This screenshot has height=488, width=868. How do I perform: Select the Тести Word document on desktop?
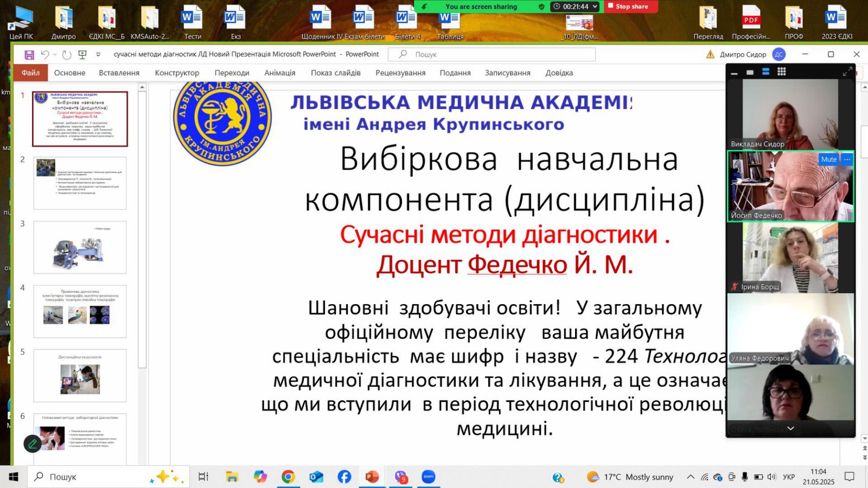click(193, 23)
